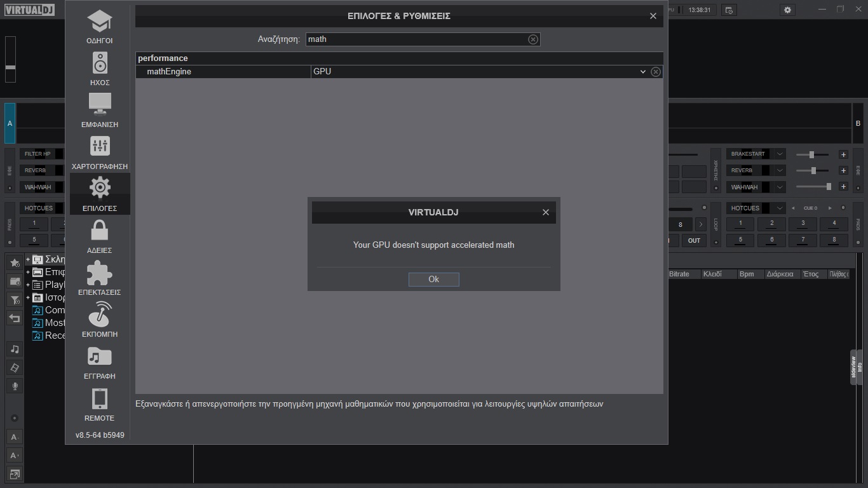Viewport: 868px width, 488px height.
Task: Click the back arrow icon in browser sidebar
Action: (15, 318)
